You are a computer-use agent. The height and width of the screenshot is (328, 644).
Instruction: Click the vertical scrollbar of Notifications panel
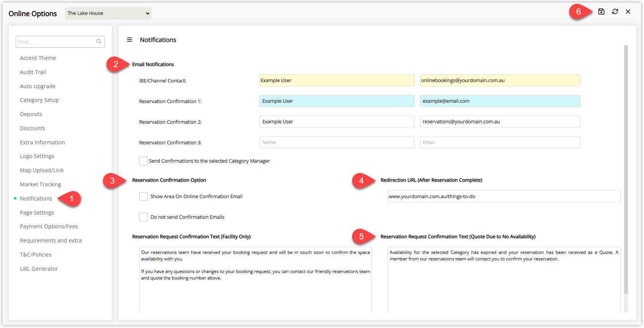click(626, 170)
